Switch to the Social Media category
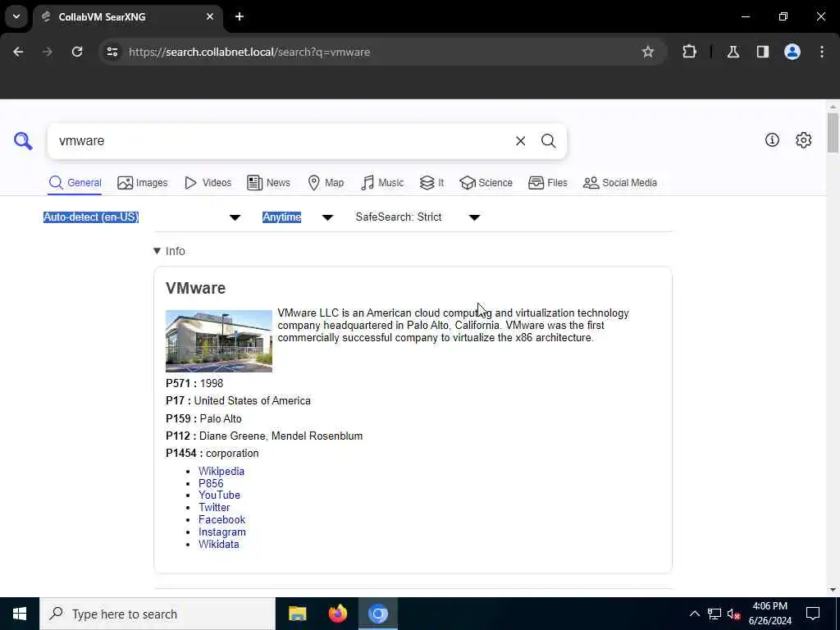 [620, 183]
